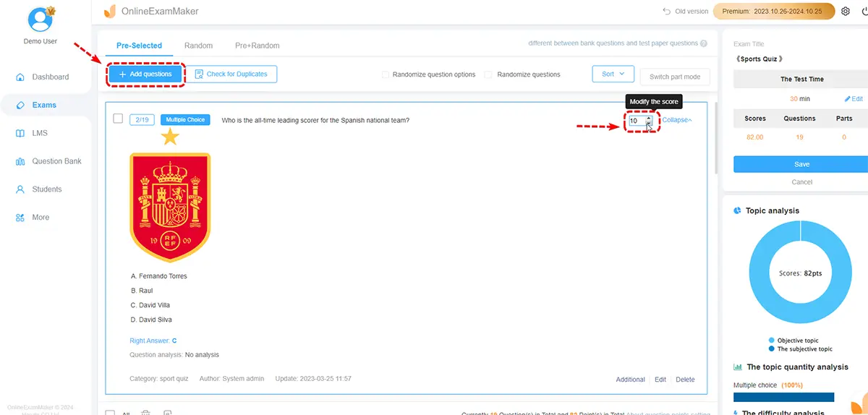
Task: Click the Add questions button
Action: tap(145, 74)
